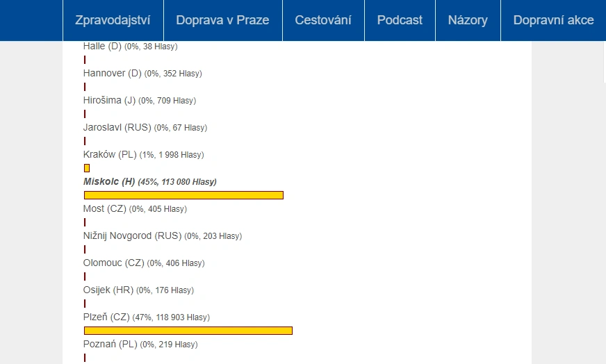
Task: Click the Most (CZ) poll entry
Action: click(104, 208)
